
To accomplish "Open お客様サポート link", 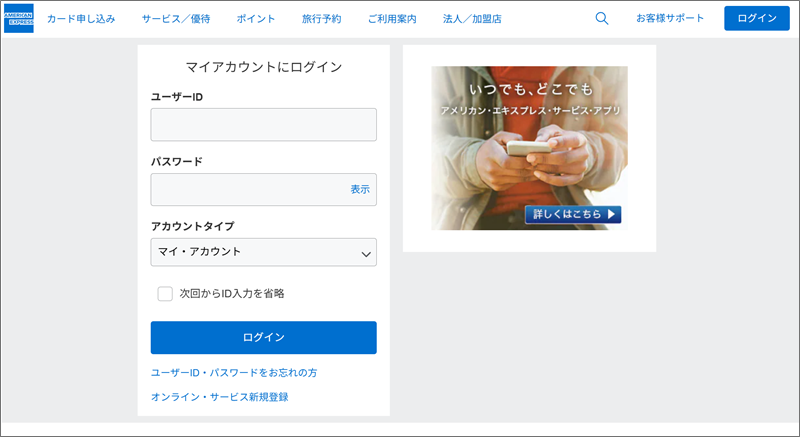I will [670, 18].
